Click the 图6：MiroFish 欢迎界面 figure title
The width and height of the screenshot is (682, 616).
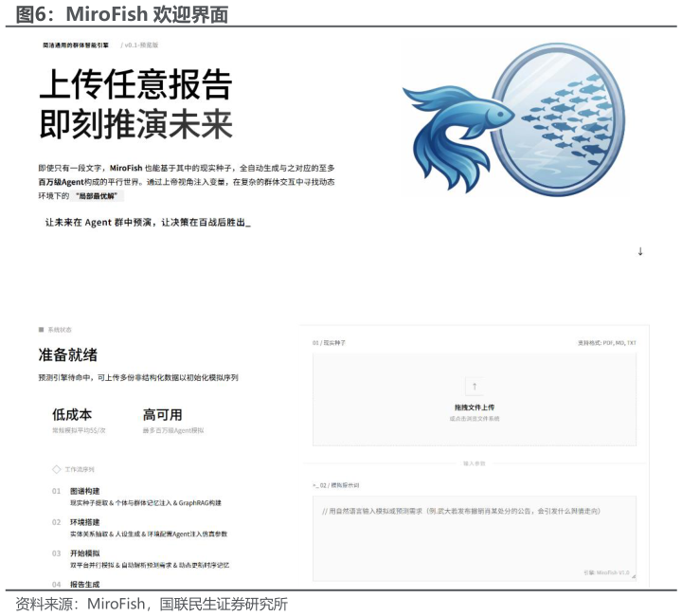122,14
